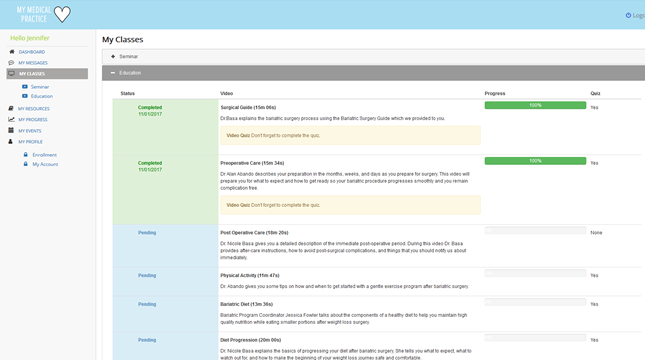This screenshot has height=360, width=645.
Task: Click the video icon beside Education in the sidebar
Action: pos(25,96)
